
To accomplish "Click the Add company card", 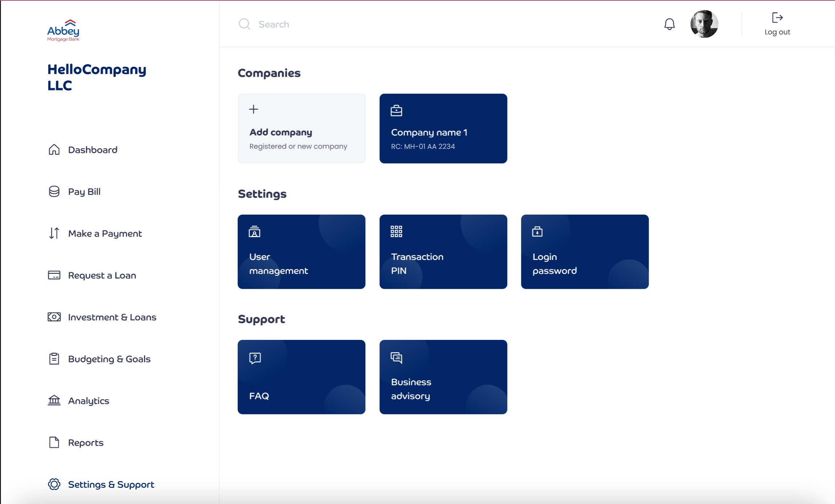I will point(301,129).
